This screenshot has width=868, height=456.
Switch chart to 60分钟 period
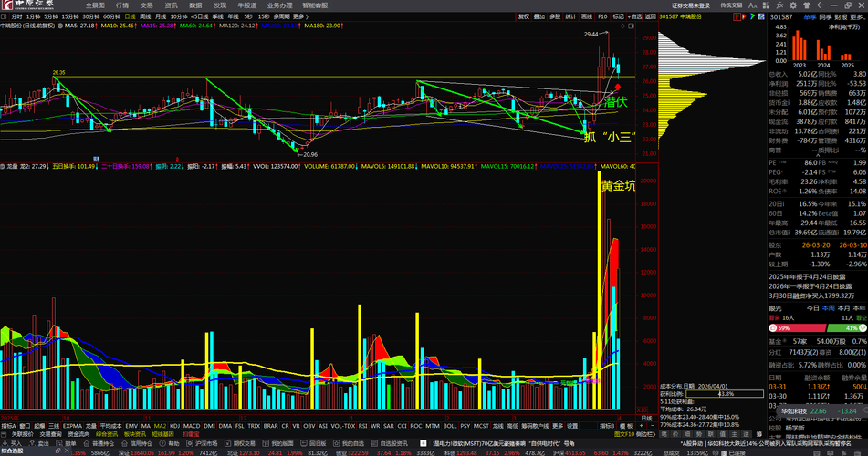(112, 16)
